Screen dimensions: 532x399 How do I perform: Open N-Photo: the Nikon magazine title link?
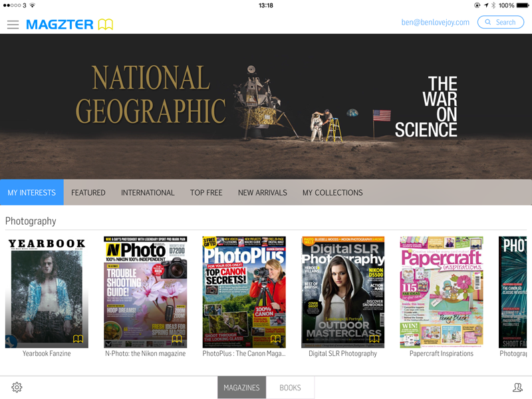click(x=145, y=353)
